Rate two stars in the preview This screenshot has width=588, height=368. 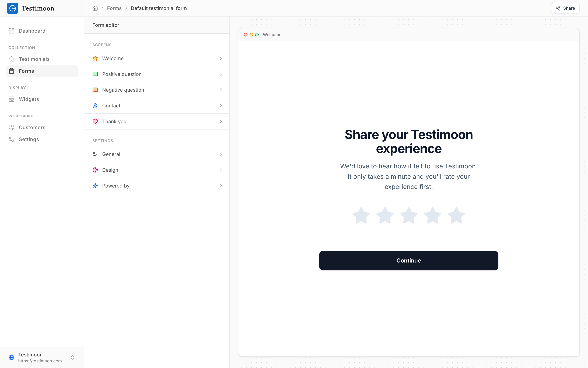(385, 215)
